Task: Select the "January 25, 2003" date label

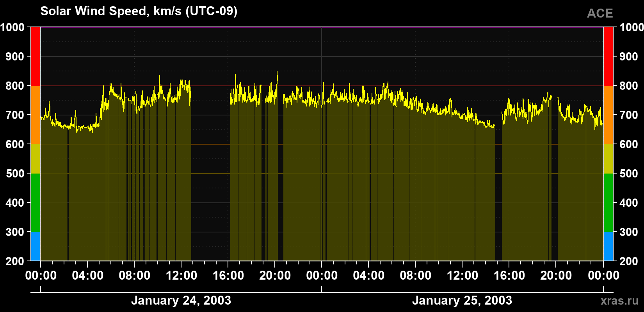Action: pyautogui.click(x=462, y=300)
